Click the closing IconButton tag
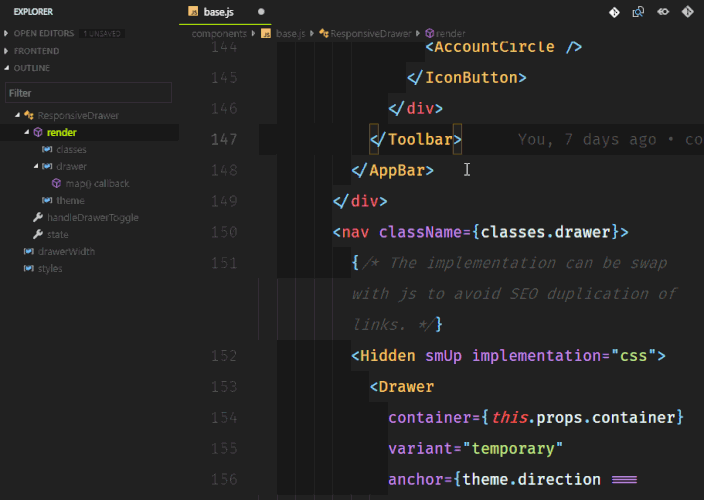This screenshot has width=704, height=500. (466, 78)
